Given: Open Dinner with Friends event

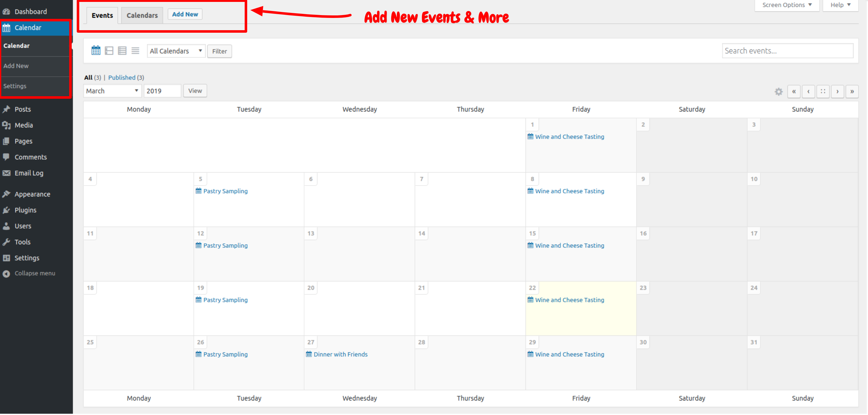Looking at the screenshot, I should pyautogui.click(x=340, y=354).
